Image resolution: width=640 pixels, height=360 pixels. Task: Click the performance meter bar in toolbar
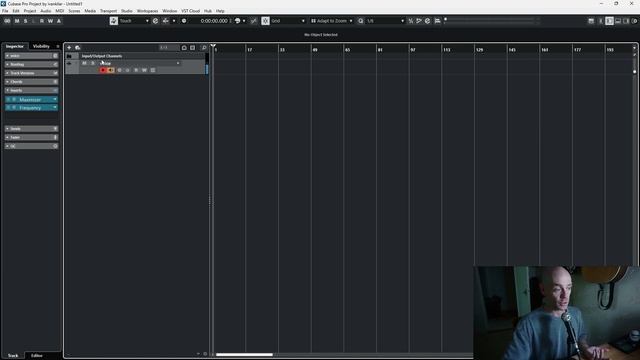(x=492, y=19)
